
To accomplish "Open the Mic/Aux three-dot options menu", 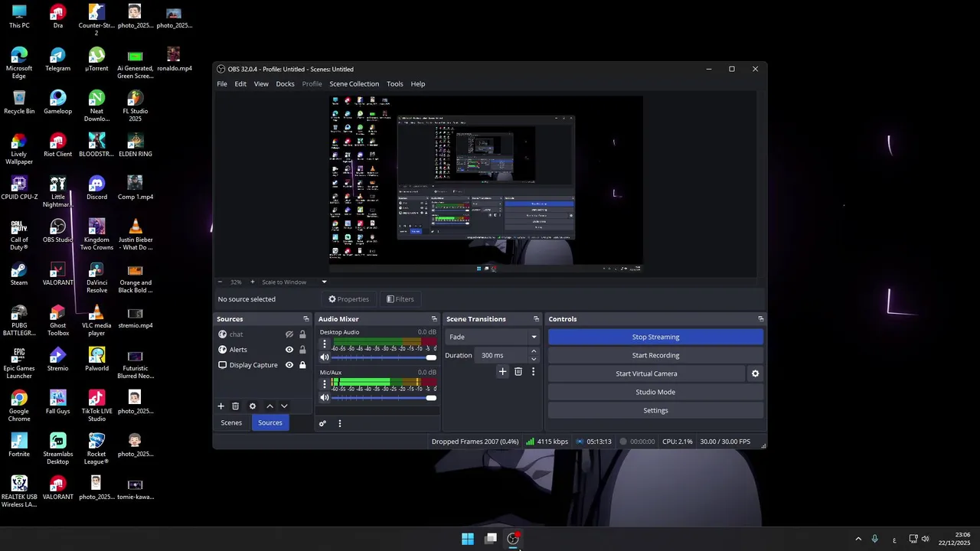I will coord(325,383).
